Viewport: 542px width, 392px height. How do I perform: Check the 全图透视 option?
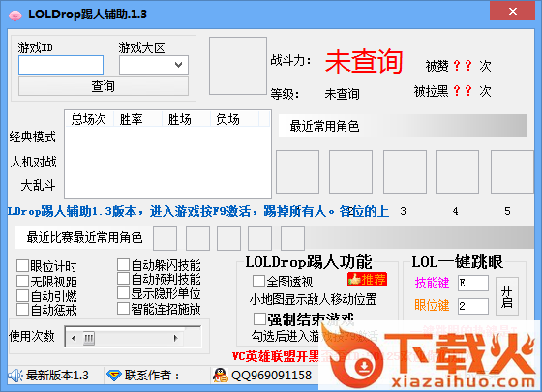tap(258, 282)
